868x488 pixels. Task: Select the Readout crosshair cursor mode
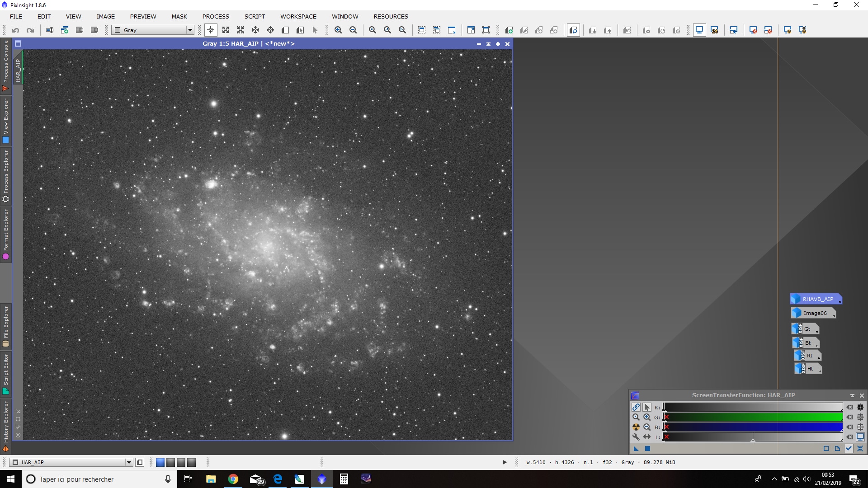pos(211,30)
